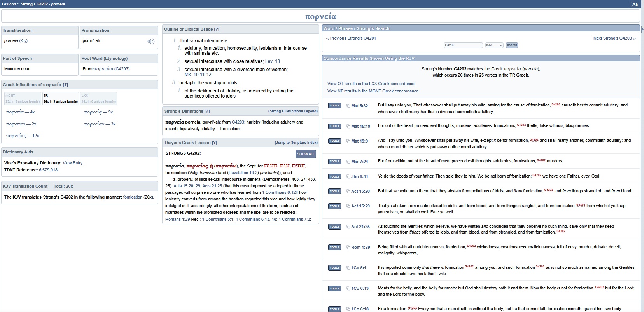The width and height of the screenshot is (644, 312).
Task: Click the fornication link in KJV Translation Count
Action: 133,197
